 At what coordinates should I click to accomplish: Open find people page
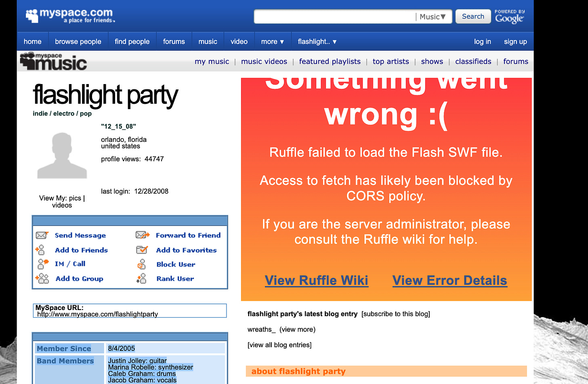coord(132,42)
